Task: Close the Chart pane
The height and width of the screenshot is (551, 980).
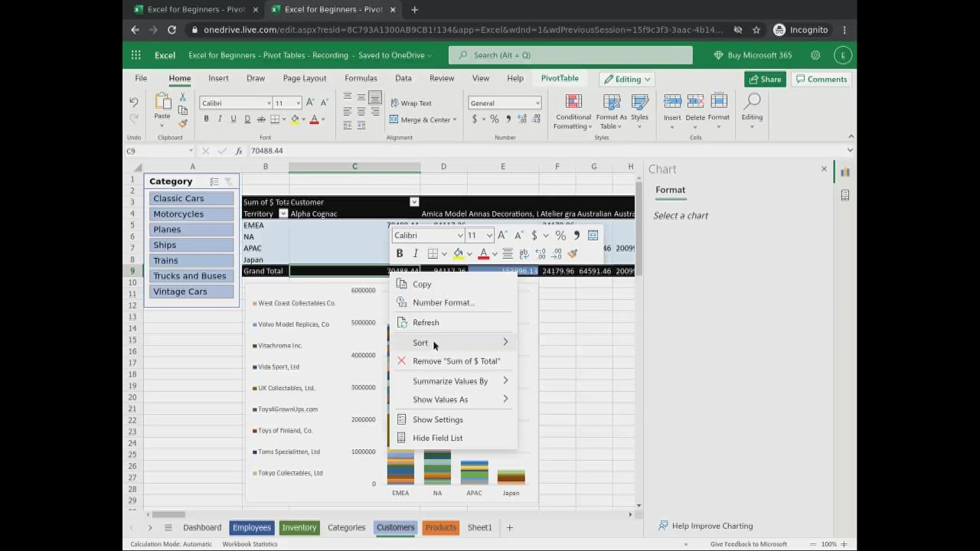Action: click(x=824, y=168)
